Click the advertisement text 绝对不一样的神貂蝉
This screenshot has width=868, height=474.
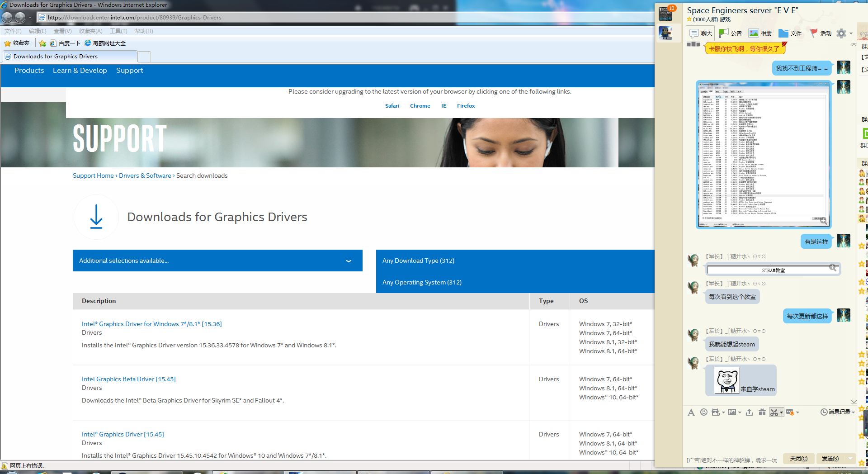point(732,460)
